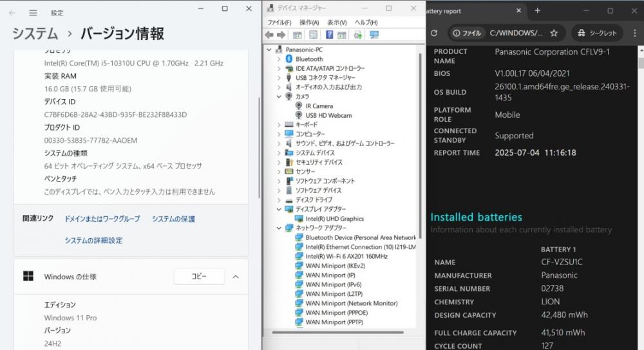This screenshot has width=644, height=350.
Task: Expand the センサー category
Action: tap(279, 172)
